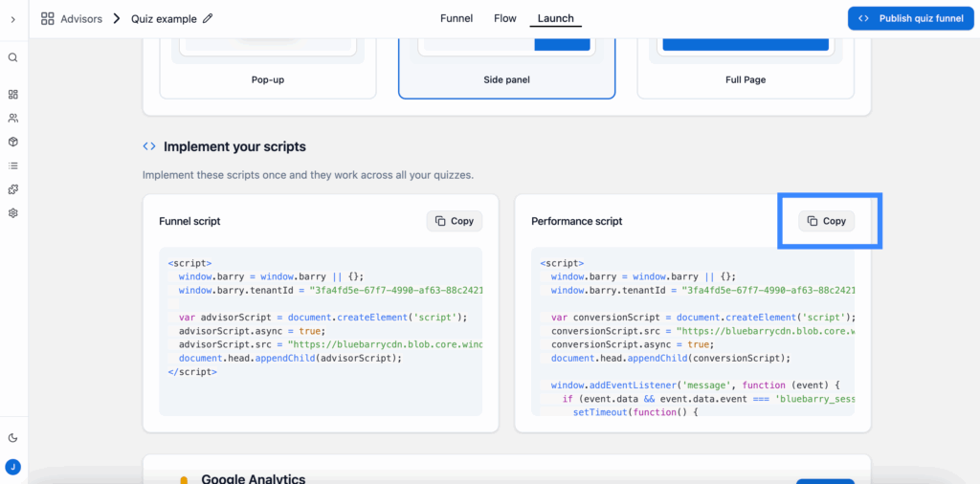Click the Funnel script code block
The height and width of the screenshot is (484, 980).
click(x=321, y=331)
